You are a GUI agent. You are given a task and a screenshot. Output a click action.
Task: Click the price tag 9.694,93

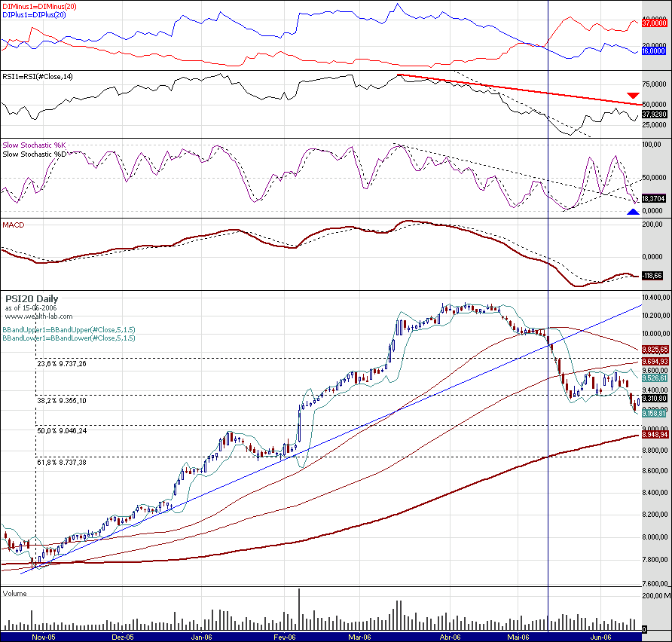click(655, 361)
